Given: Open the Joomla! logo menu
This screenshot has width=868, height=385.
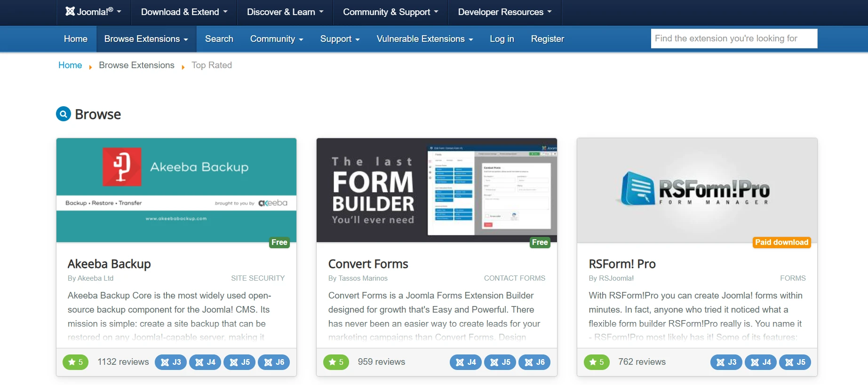Looking at the screenshot, I should (93, 12).
